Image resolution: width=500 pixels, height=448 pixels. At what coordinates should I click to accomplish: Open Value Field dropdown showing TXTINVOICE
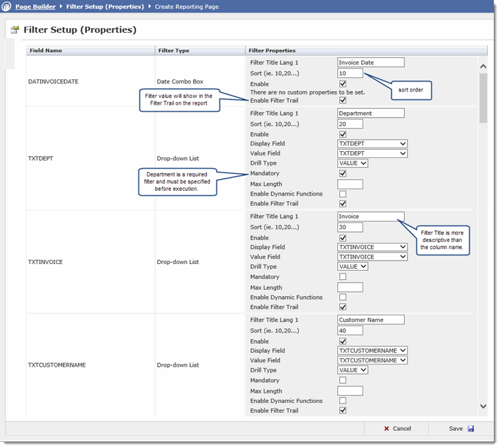coord(372,256)
